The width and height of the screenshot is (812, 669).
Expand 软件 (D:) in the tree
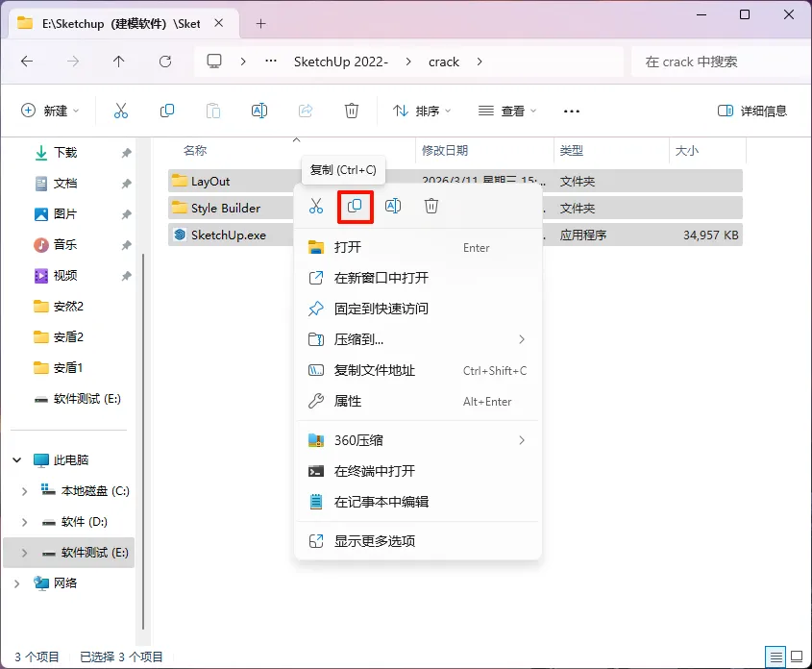[x=24, y=522]
